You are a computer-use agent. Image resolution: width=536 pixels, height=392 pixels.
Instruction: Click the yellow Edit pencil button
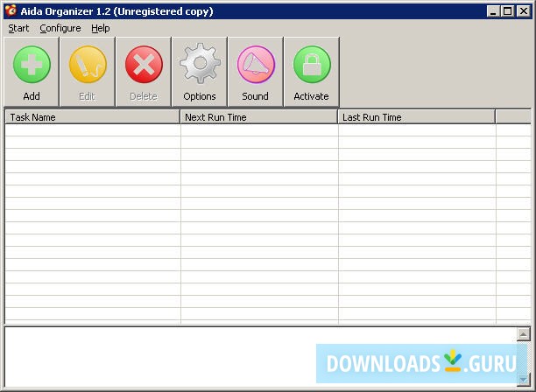coord(88,72)
